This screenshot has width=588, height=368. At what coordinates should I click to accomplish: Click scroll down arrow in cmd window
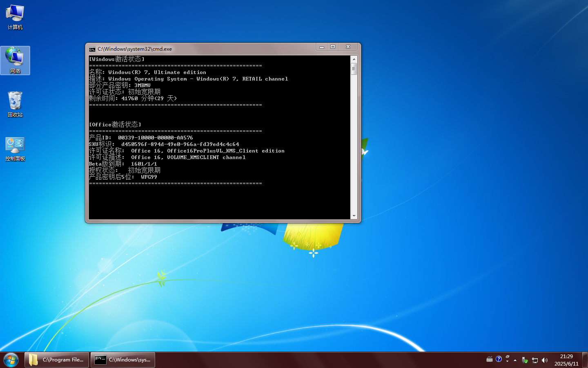(x=354, y=215)
